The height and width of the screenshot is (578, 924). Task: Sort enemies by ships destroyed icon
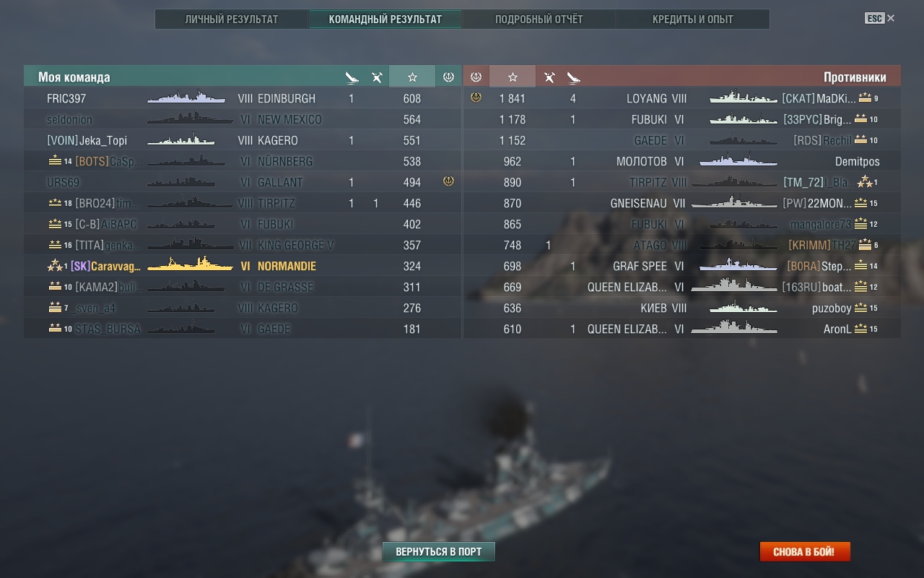[573, 77]
